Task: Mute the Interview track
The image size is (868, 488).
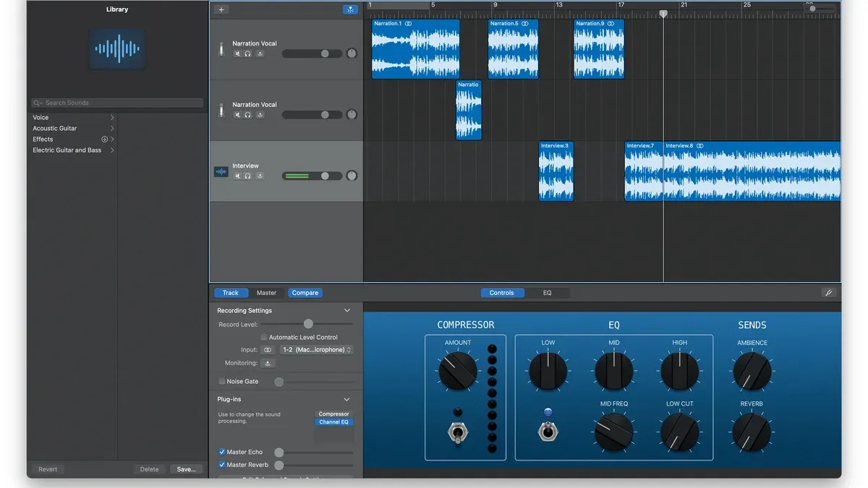Action: 237,176
